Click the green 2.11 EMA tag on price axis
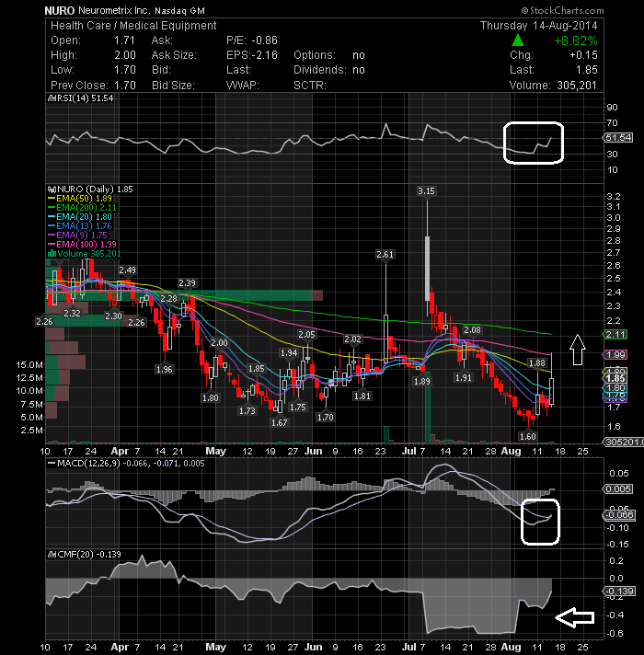Viewport: 644px width, 655px height. coord(615,334)
